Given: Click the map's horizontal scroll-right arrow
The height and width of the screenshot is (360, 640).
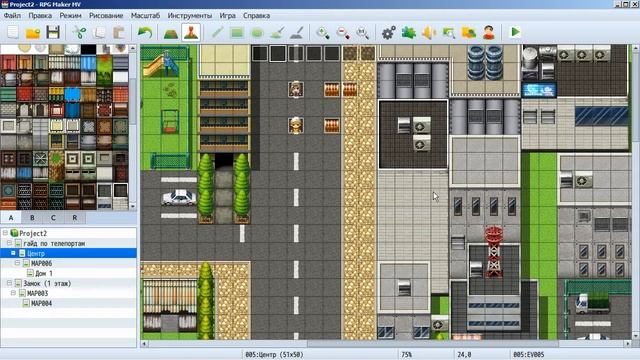Looking at the screenshot, I should pyautogui.click(x=628, y=344).
